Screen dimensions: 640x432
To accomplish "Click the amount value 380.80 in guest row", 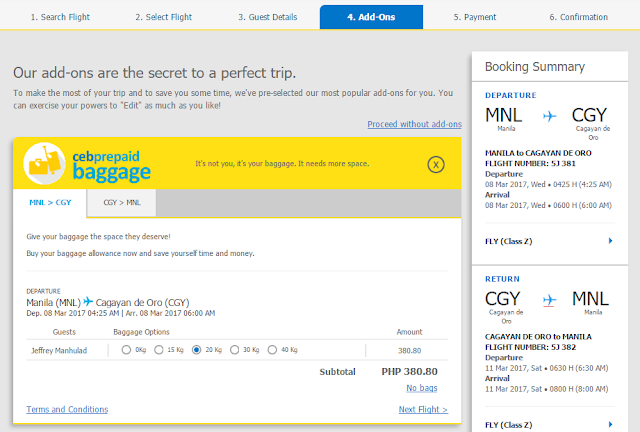I will coord(409,350).
